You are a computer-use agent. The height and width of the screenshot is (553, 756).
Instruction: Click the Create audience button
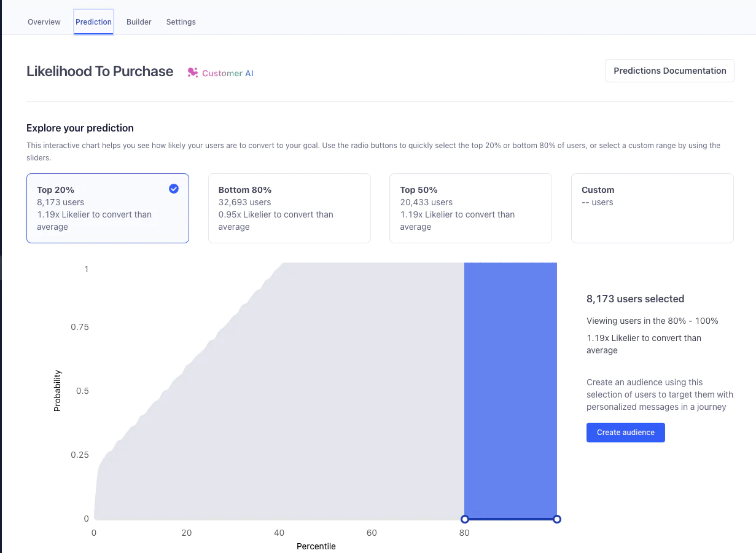coord(625,433)
